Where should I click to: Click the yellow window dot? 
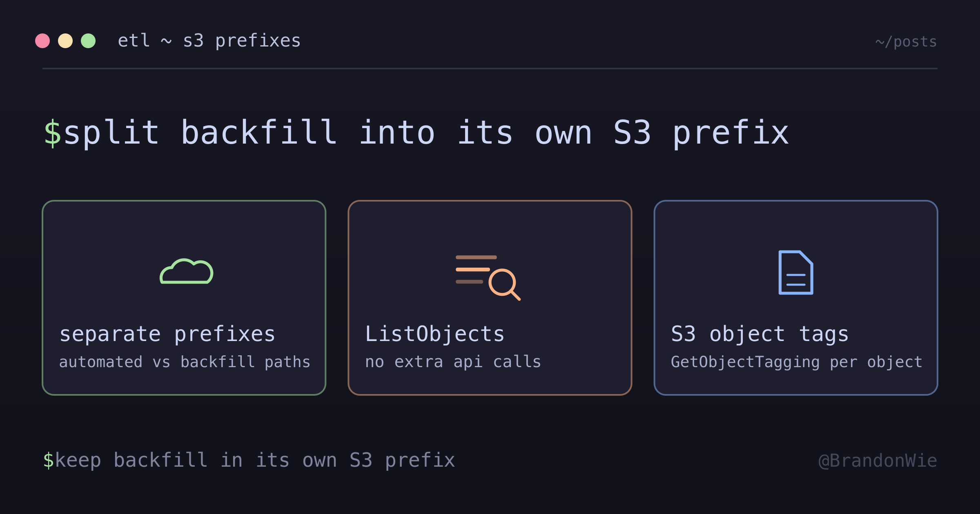pos(65,41)
